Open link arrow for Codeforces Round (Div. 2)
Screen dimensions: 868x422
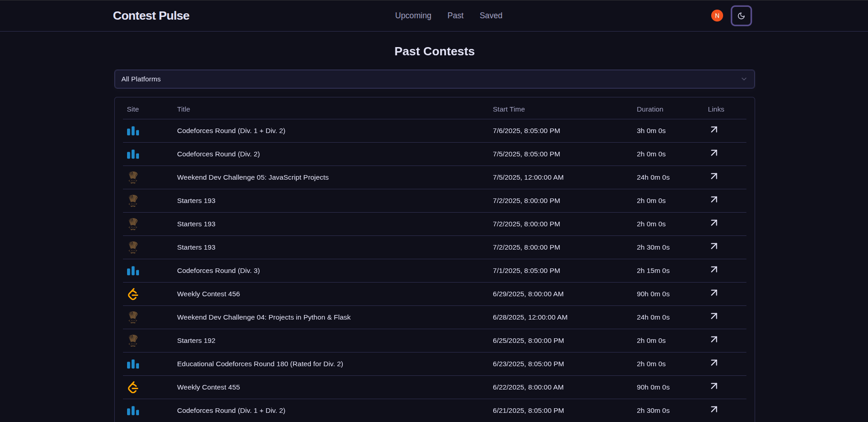click(714, 153)
